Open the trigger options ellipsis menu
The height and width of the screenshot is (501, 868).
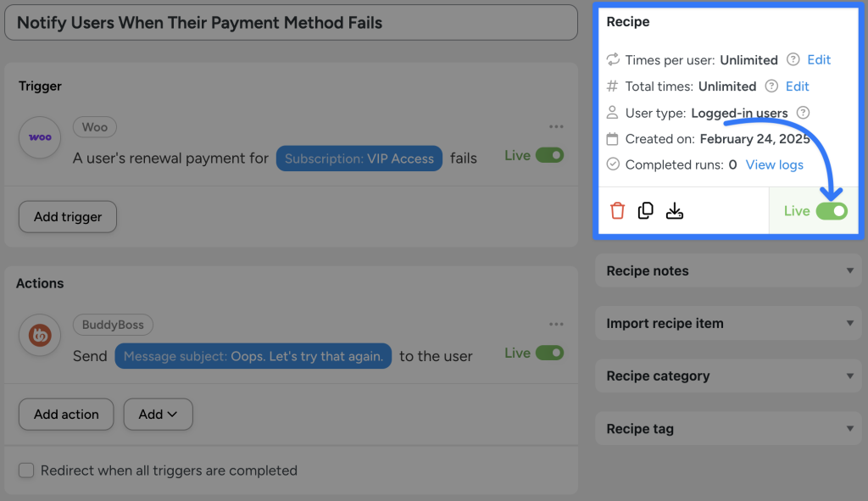[x=556, y=125]
